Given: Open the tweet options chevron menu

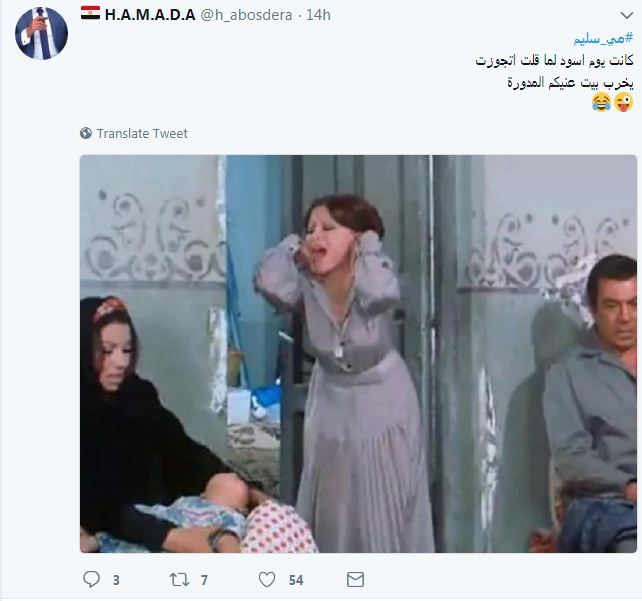Looking at the screenshot, I should pyautogui.click(x=627, y=16).
